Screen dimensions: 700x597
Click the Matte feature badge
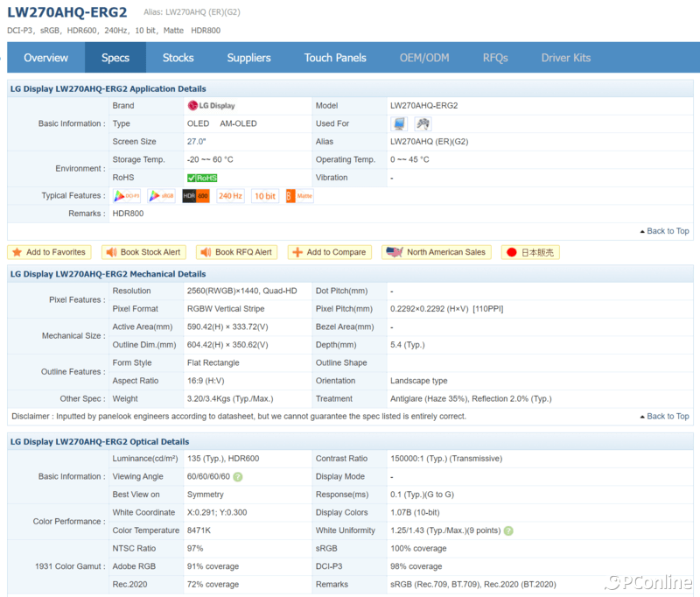pos(299,195)
